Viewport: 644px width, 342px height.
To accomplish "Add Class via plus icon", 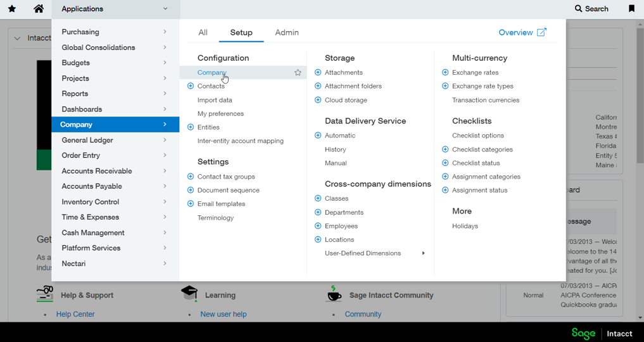I will coord(317,198).
